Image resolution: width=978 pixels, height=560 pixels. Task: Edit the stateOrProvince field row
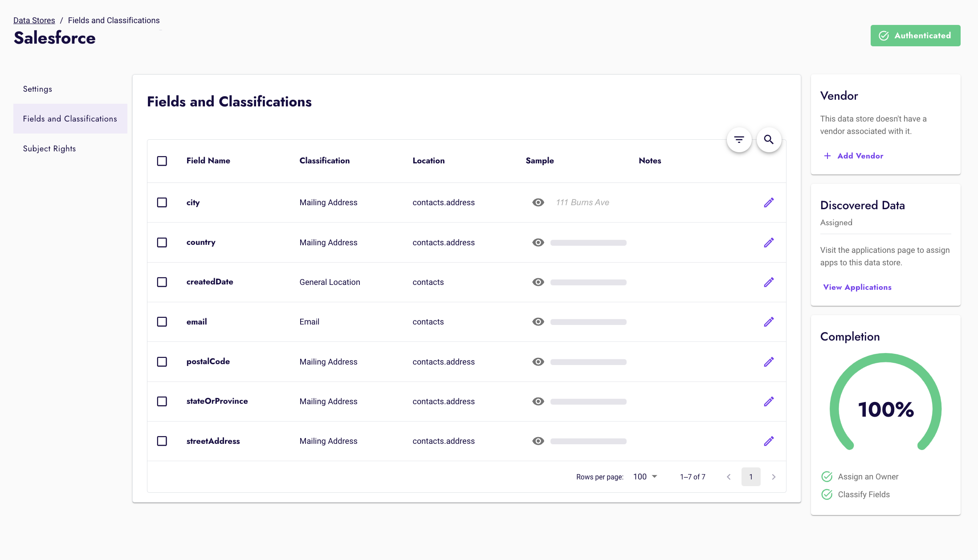point(769,402)
